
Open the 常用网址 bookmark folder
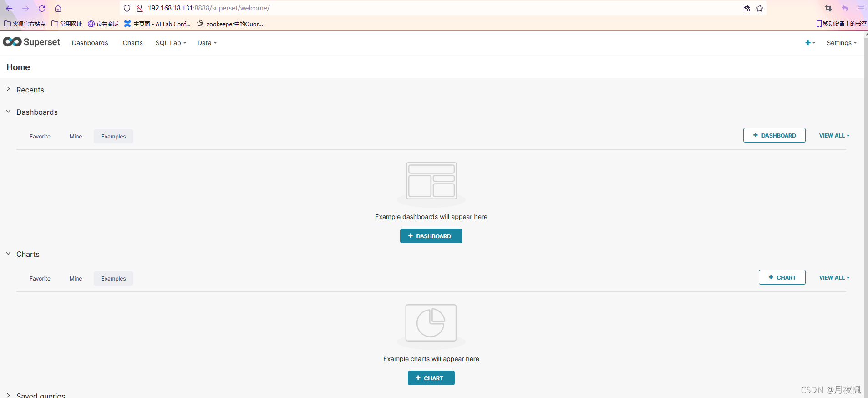(67, 24)
